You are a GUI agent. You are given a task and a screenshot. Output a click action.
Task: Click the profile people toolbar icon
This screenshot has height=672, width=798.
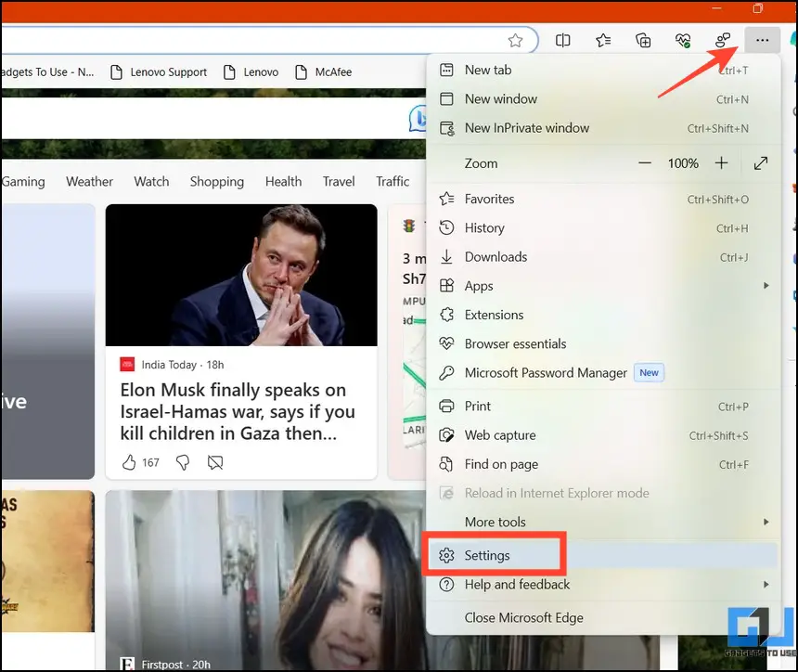click(723, 40)
